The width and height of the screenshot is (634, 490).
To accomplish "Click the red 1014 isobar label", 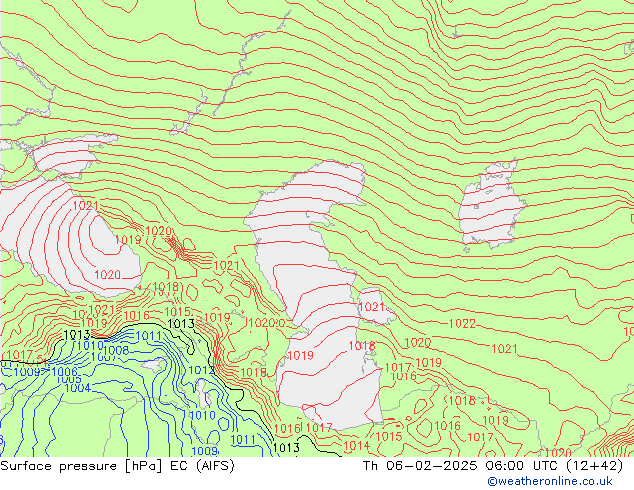I will (x=356, y=446).
